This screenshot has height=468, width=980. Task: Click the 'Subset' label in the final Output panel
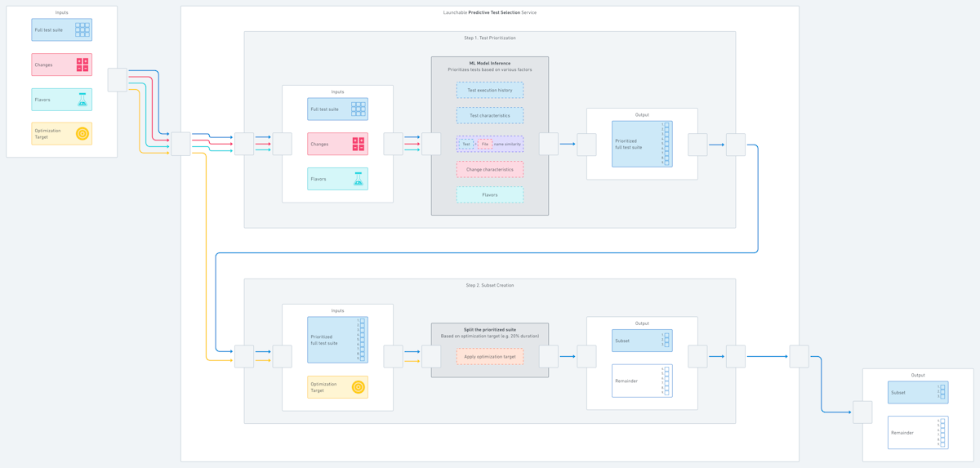coord(898,393)
